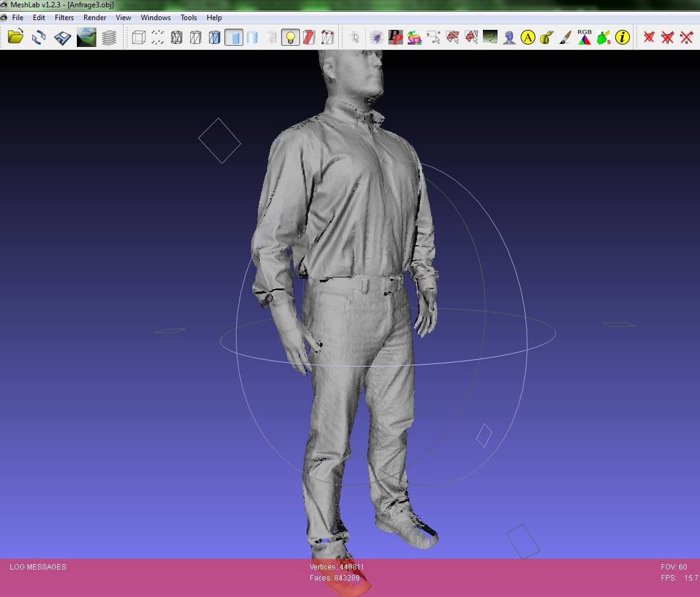Switch to points render mode
Screen dimensions: 700x597
tap(157, 37)
